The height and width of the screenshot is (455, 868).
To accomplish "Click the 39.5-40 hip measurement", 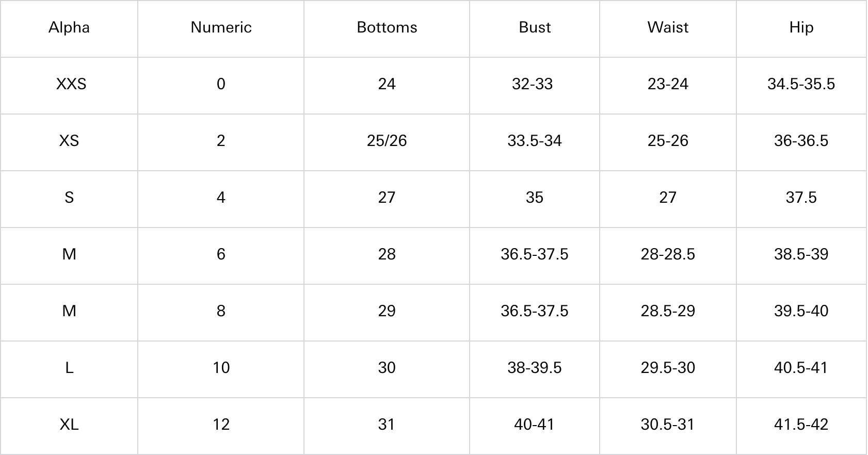I will (801, 311).
